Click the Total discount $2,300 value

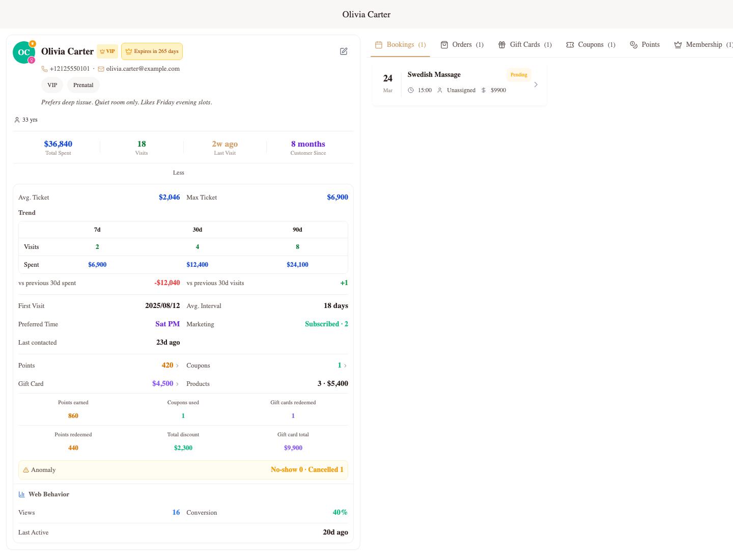183,448
